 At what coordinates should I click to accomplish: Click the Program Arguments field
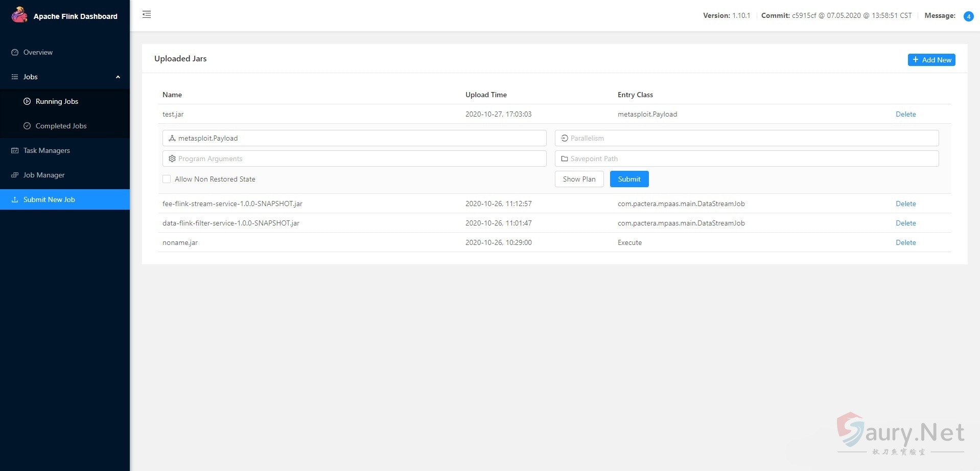tap(358, 159)
